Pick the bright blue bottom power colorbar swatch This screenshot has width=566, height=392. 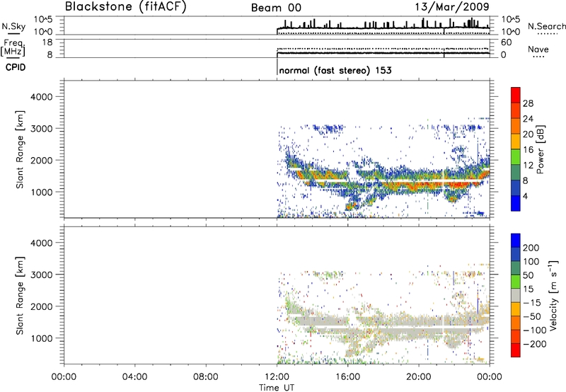pos(516,203)
